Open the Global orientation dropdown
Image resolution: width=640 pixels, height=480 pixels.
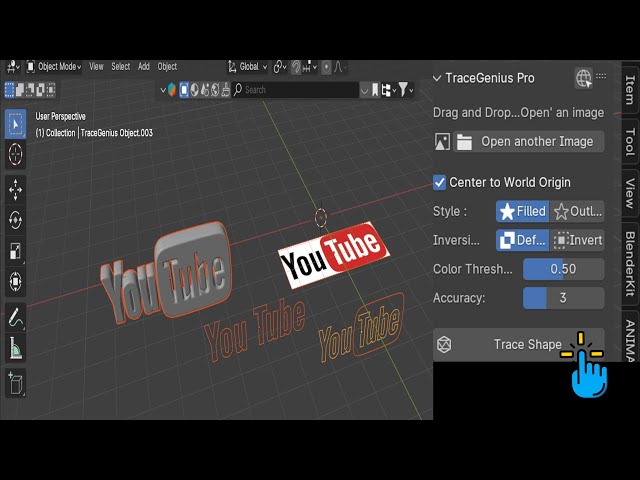248,67
